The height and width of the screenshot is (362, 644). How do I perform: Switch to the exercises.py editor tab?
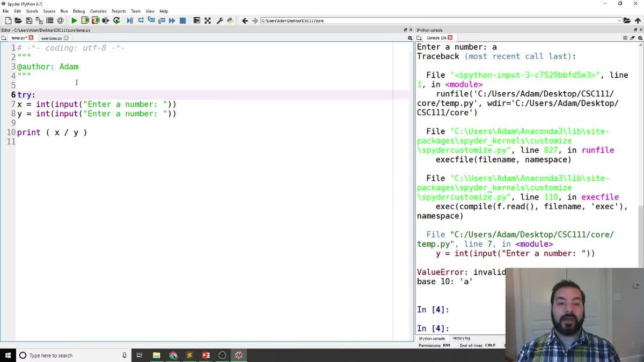coord(52,38)
